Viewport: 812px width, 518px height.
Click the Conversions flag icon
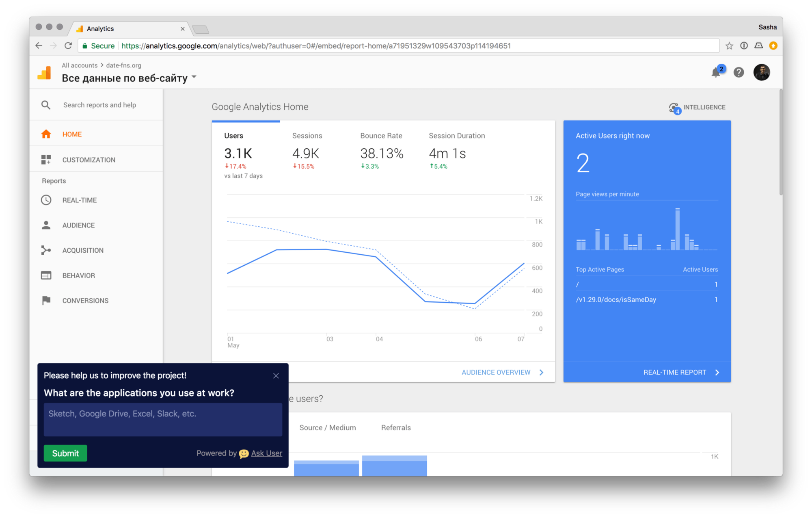tap(46, 301)
